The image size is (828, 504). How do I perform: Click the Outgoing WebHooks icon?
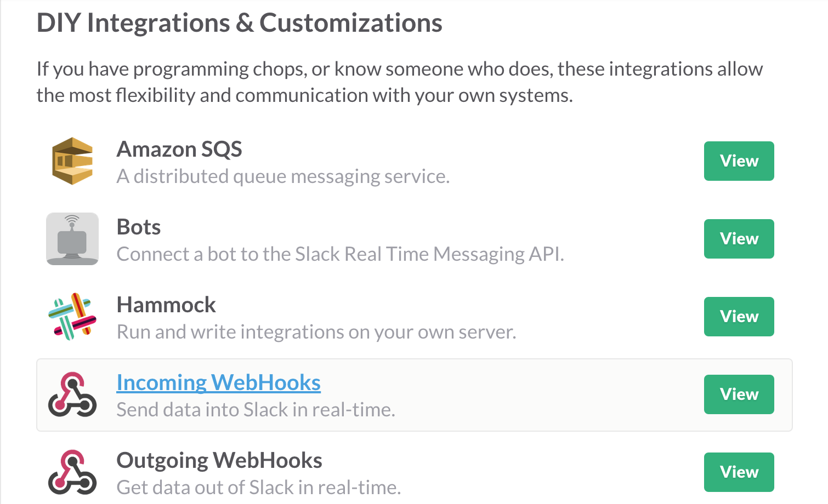72,472
